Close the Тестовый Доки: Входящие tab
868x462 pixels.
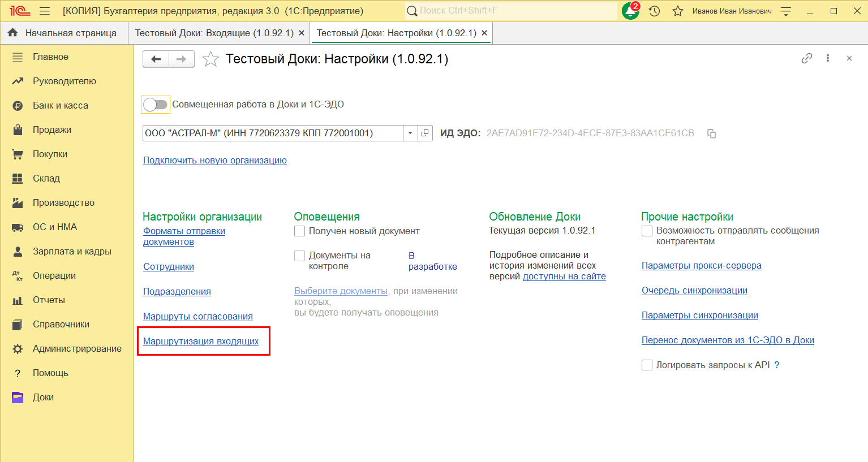click(302, 33)
